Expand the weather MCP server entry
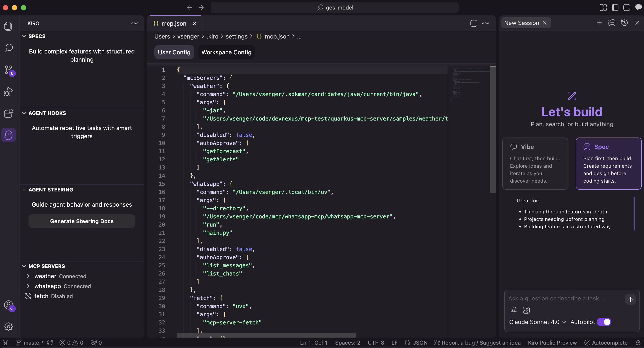 [x=28, y=276]
